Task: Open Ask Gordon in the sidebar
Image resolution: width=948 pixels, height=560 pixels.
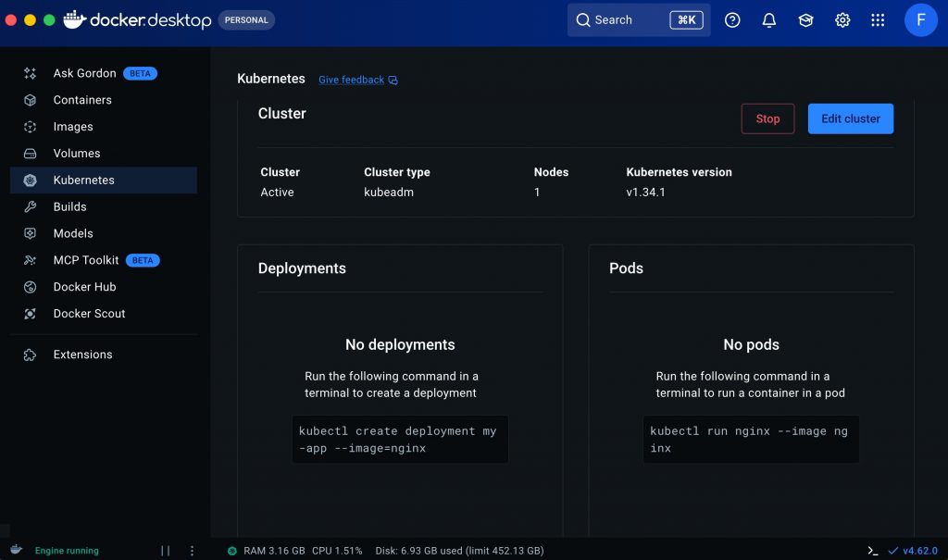Action: coord(85,73)
